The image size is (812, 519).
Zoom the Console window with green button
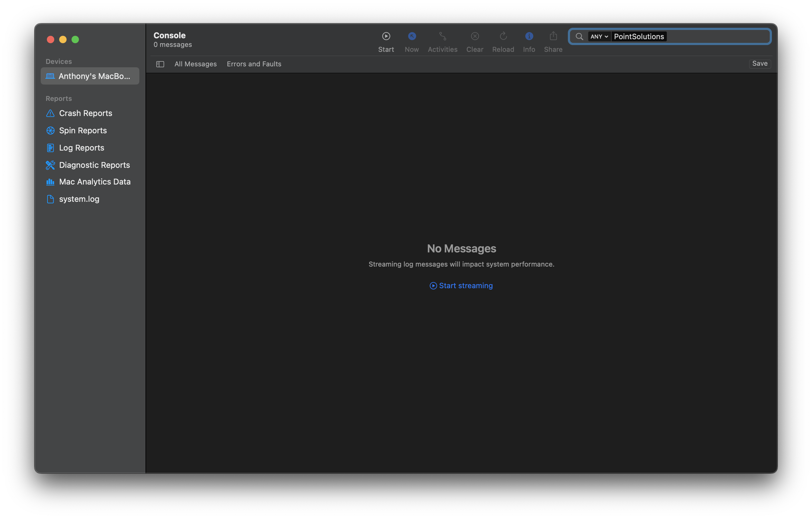coord(75,39)
